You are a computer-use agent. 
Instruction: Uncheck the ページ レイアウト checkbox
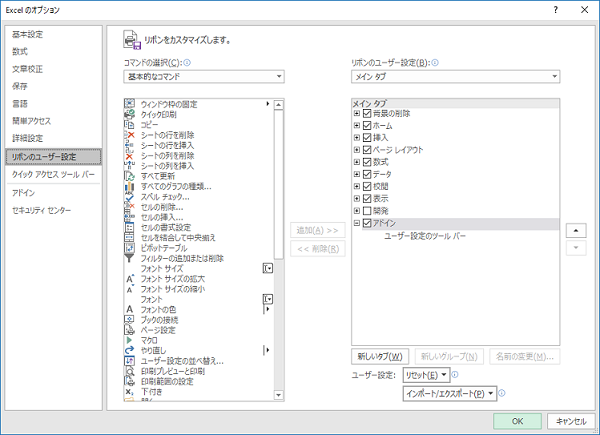(367, 150)
